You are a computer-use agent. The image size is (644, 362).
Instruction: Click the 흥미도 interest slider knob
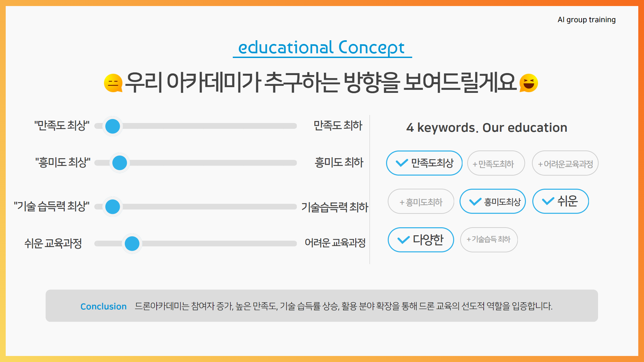(x=120, y=163)
